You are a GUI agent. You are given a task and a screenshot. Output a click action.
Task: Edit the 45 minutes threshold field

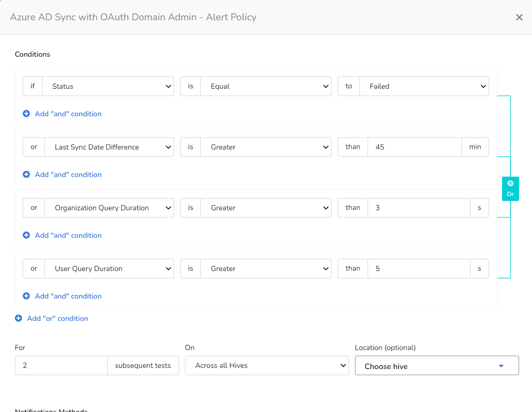coord(414,147)
